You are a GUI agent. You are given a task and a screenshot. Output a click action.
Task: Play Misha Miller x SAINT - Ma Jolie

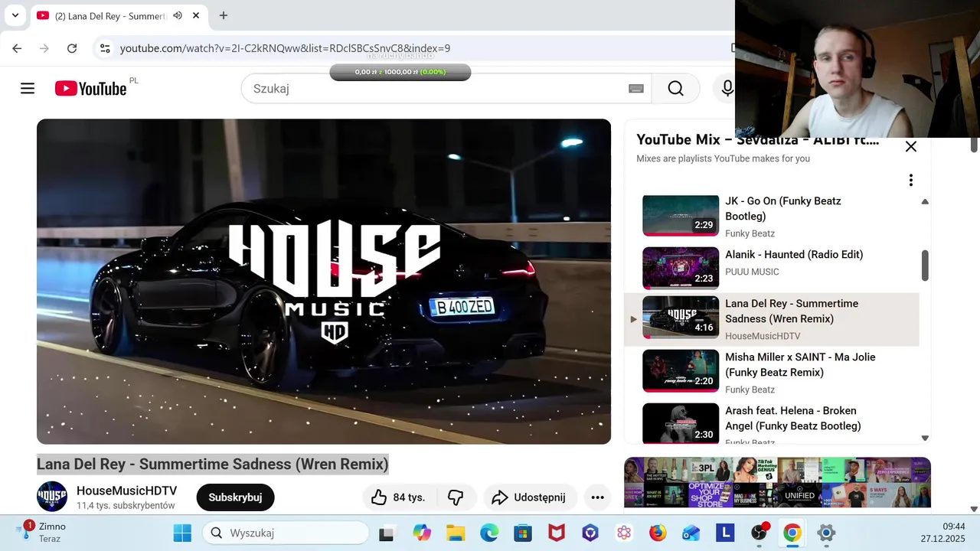(772, 372)
